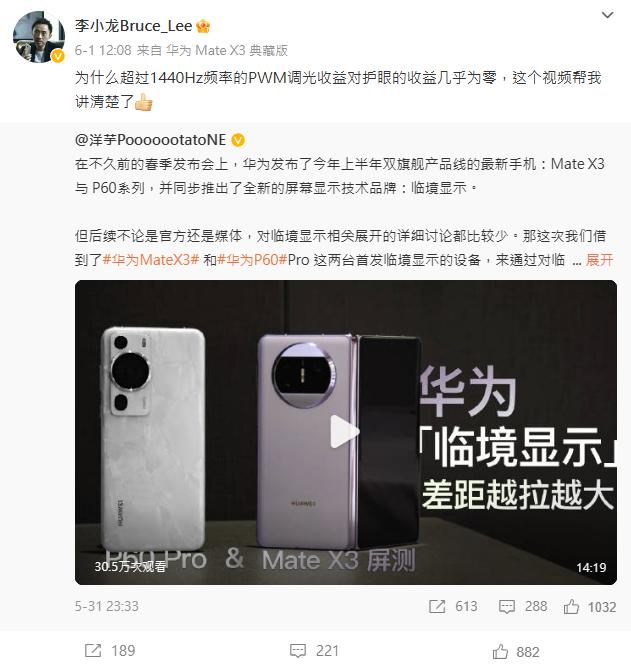
Task: Open the 221 comments on main post
Action: pos(314,651)
